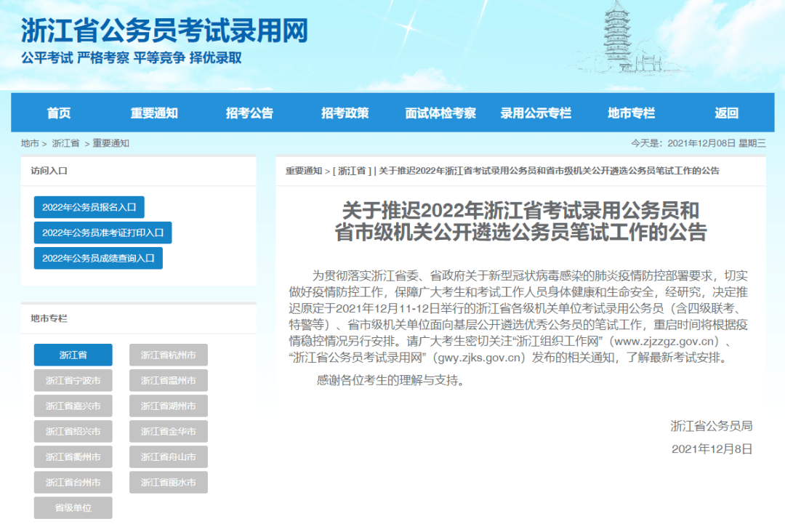Select 浙江省嘉兴市 region button

pyautogui.click(x=73, y=406)
